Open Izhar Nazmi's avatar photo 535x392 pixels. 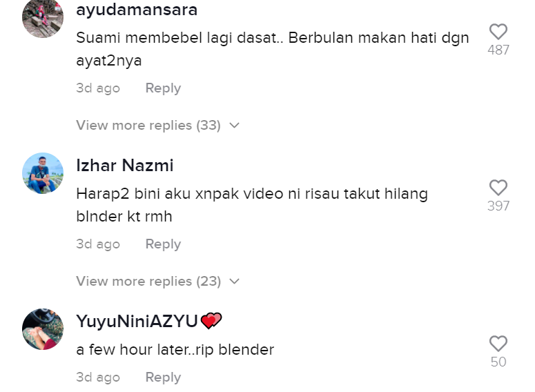point(43,173)
